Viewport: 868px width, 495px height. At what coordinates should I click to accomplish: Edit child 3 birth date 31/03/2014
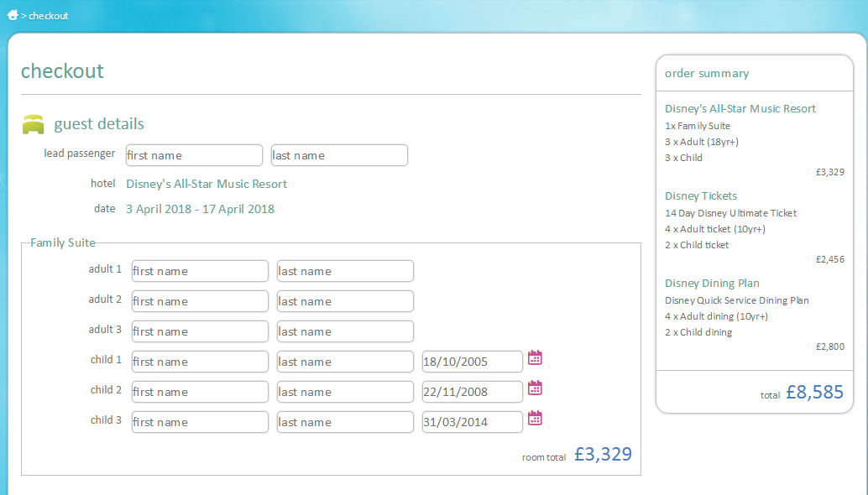pyautogui.click(x=472, y=422)
